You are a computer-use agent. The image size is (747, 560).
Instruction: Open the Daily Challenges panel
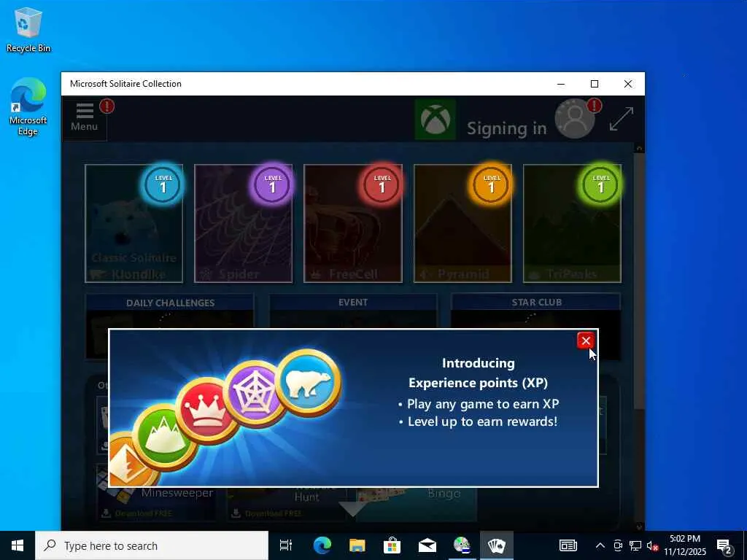[x=170, y=311]
